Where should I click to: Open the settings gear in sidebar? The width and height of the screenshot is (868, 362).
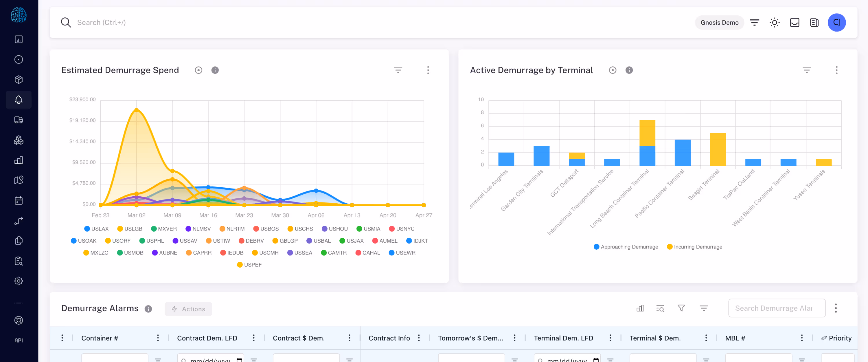point(19,281)
